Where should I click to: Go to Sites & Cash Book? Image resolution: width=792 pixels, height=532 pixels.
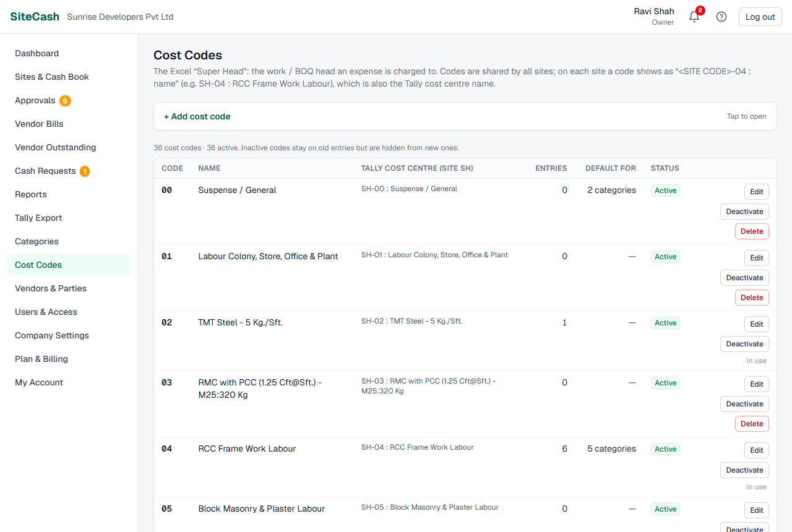69,77
